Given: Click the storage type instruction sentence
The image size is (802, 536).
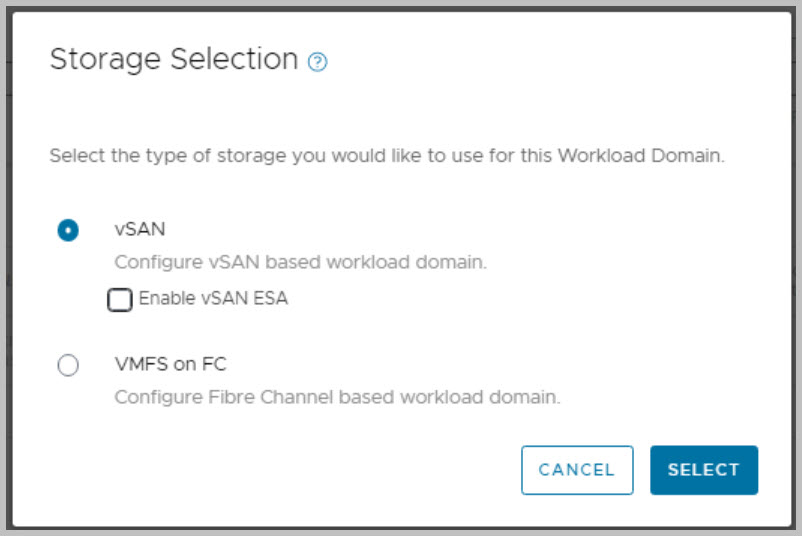Looking at the screenshot, I should click(386, 157).
